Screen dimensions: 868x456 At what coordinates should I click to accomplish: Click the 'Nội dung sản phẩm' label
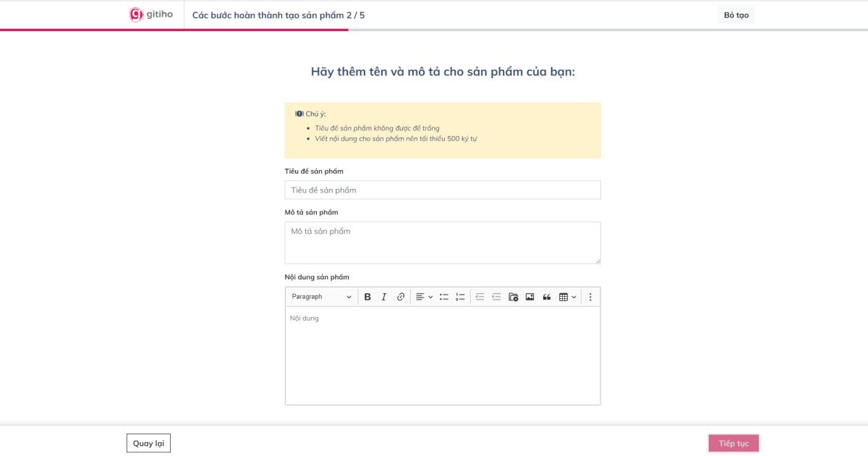317,277
